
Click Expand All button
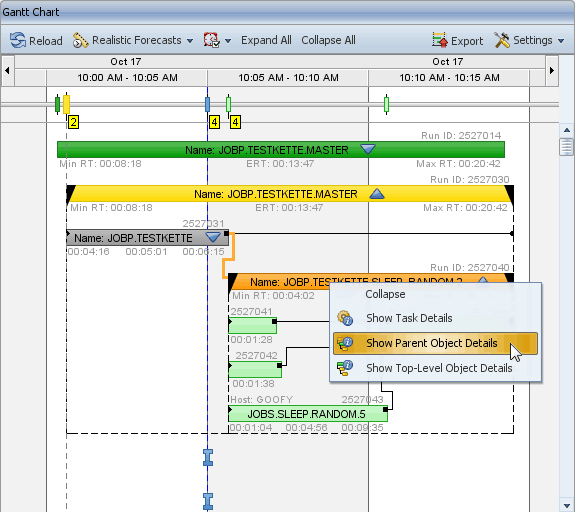266,40
